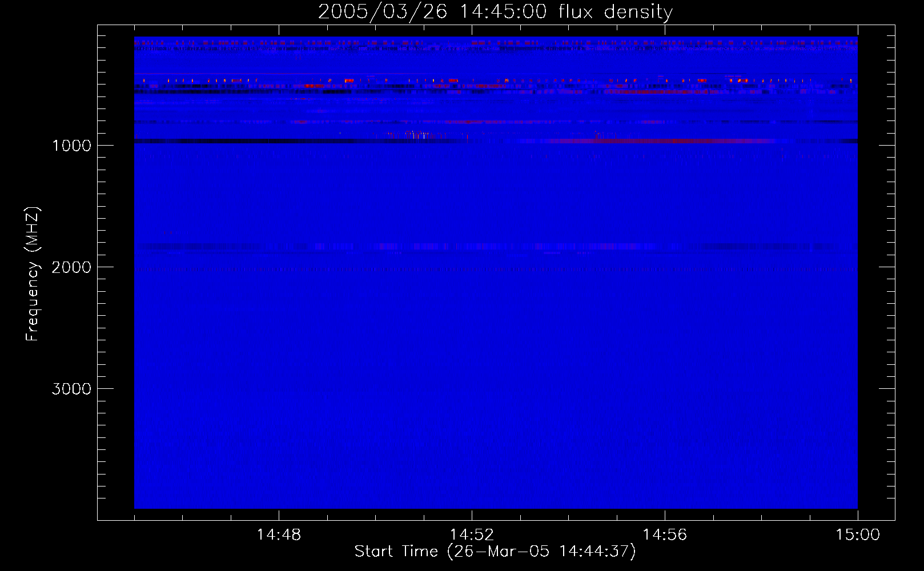Click the plot title '2005/03/26 14:45:00 flux density'
924x571 pixels.
point(495,12)
